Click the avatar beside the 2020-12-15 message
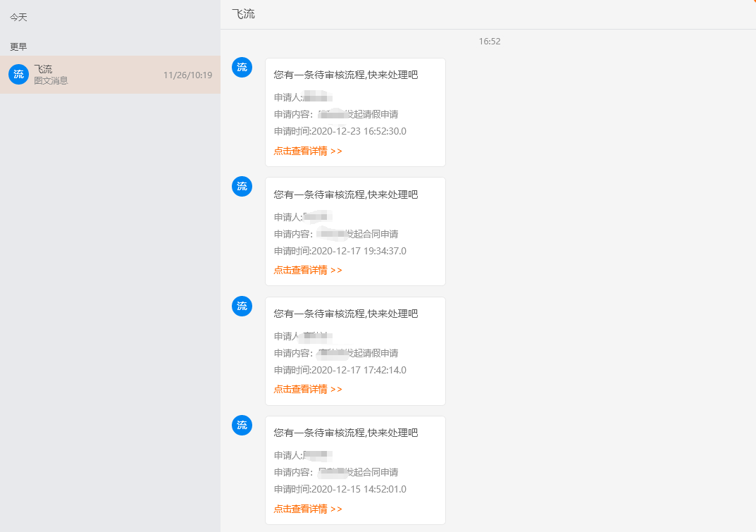 point(242,425)
